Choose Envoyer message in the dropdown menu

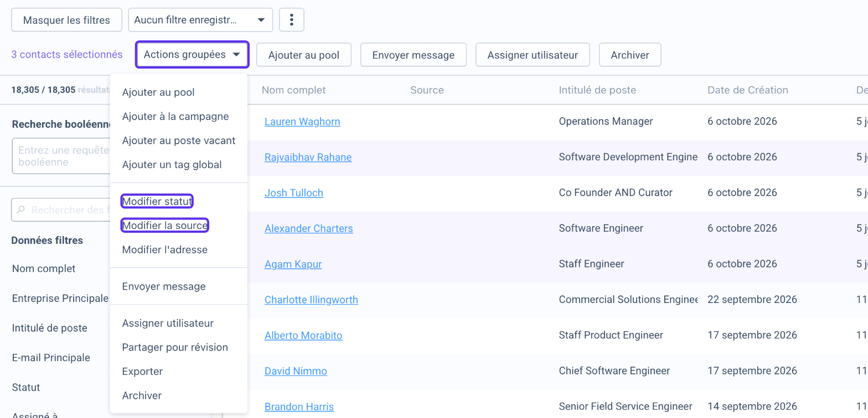[x=164, y=286]
